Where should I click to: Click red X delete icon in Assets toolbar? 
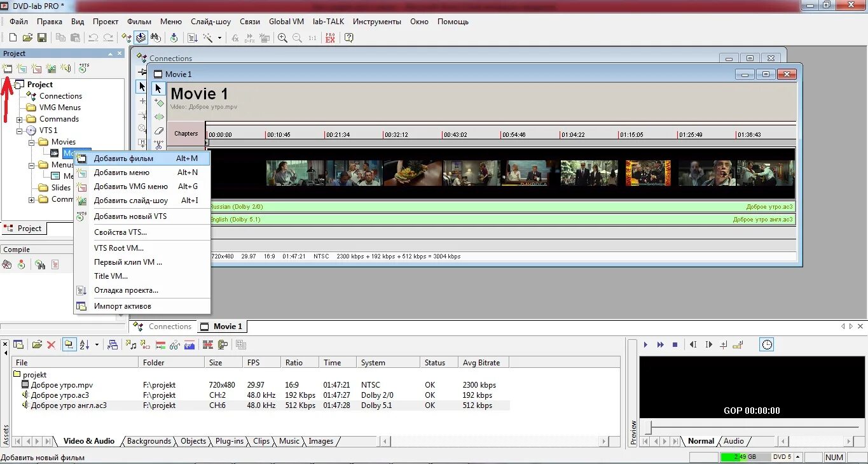(x=52, y=344)
